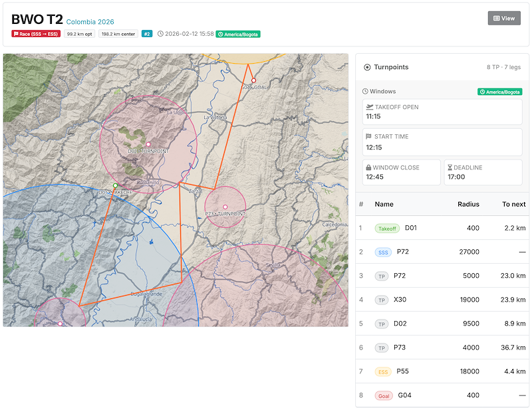Click the target icon in the Turnpoints header
532x410 pixels.
366,66
